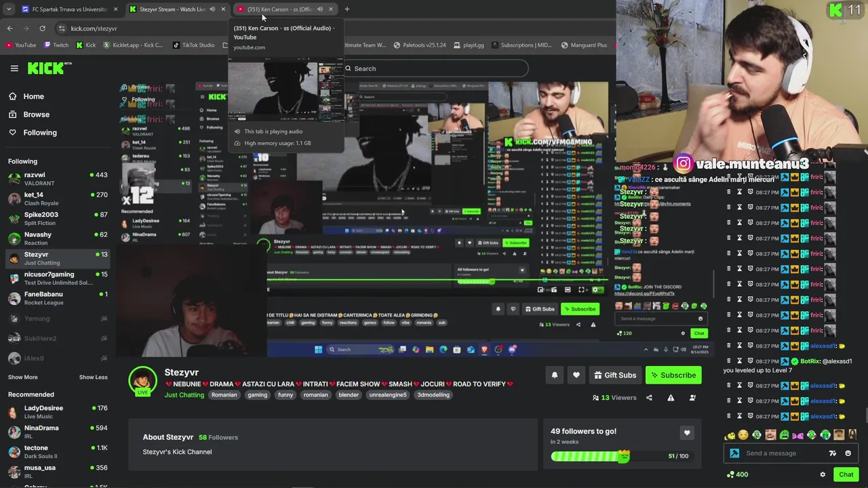The image size is (868, 488).
Task: Click the icon right of the report triangle
Action: 692,398
